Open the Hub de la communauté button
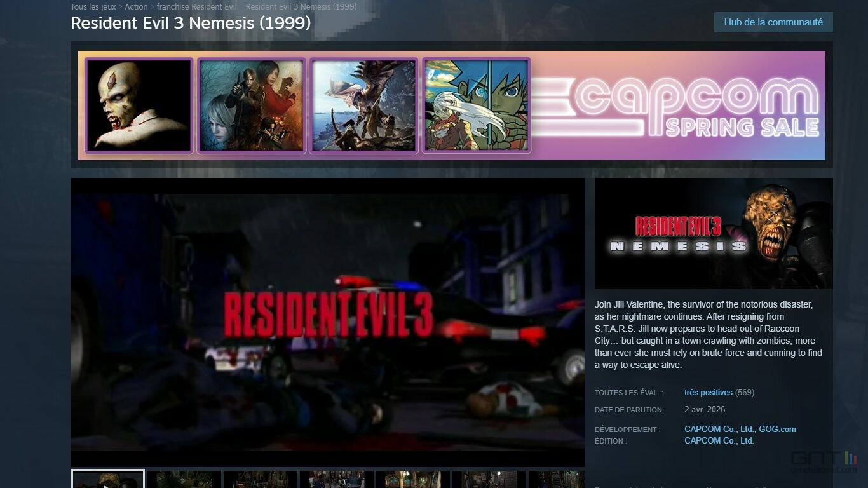This screenshot has width=868, height=488. click(773, 22)
